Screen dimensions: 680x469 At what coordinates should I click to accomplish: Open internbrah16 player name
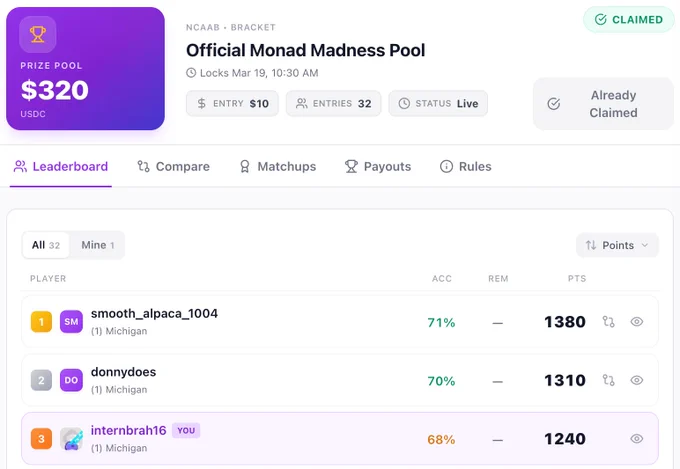point(128,430)
